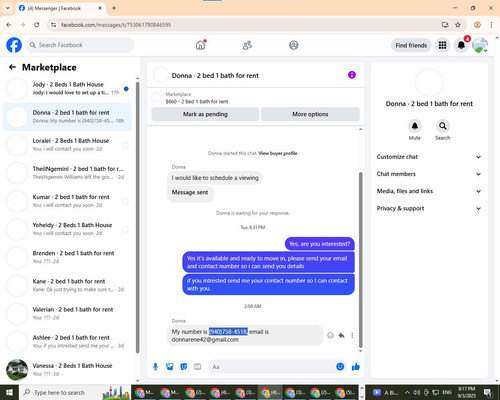
Task: Click the chat messages scrollbar
Action: click(x=360, y=260)
